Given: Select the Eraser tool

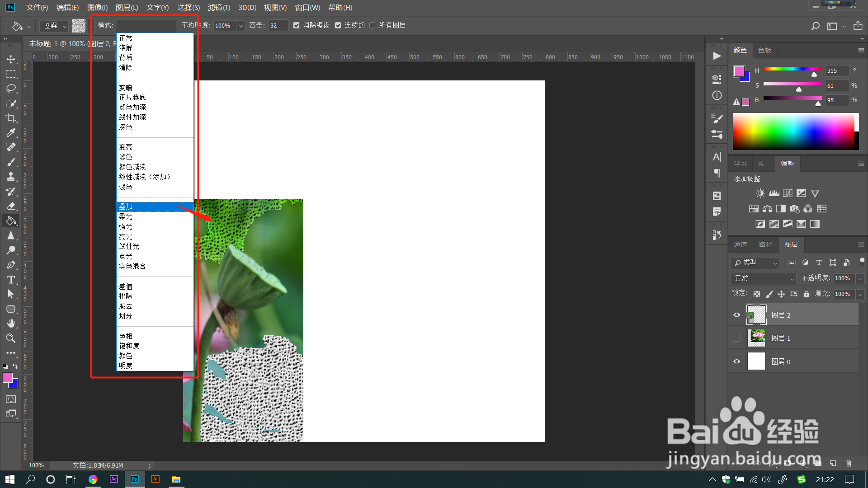Looking at the screenshot, I should (x=11, y=206).
